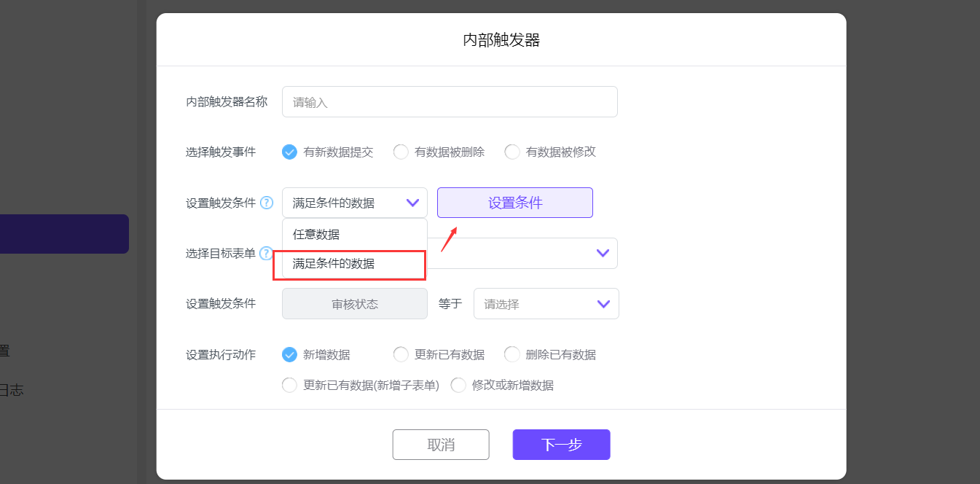
Task: Select 有数据被修改 trigger event
Action: tap(512, 152)
